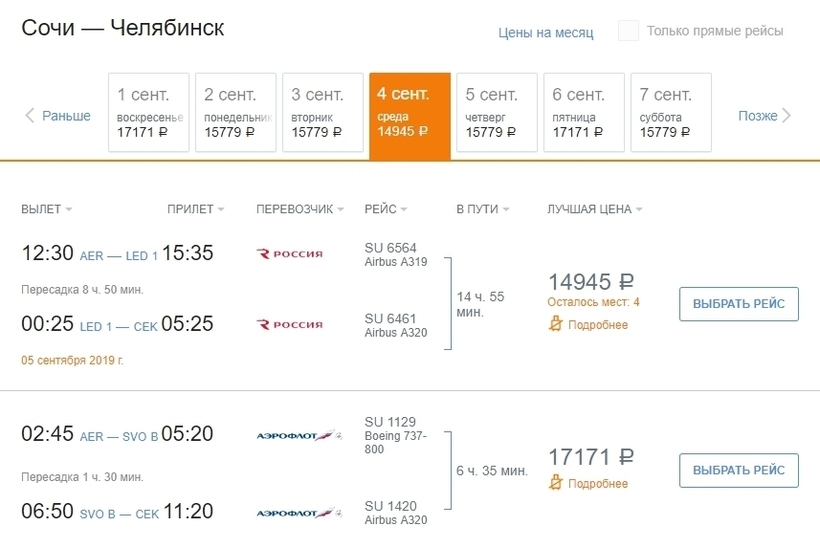Sort by ПРИЛЕТ column dropdown
The height and width of the screenshot is (548, 820).
click(x=196, y=209)
